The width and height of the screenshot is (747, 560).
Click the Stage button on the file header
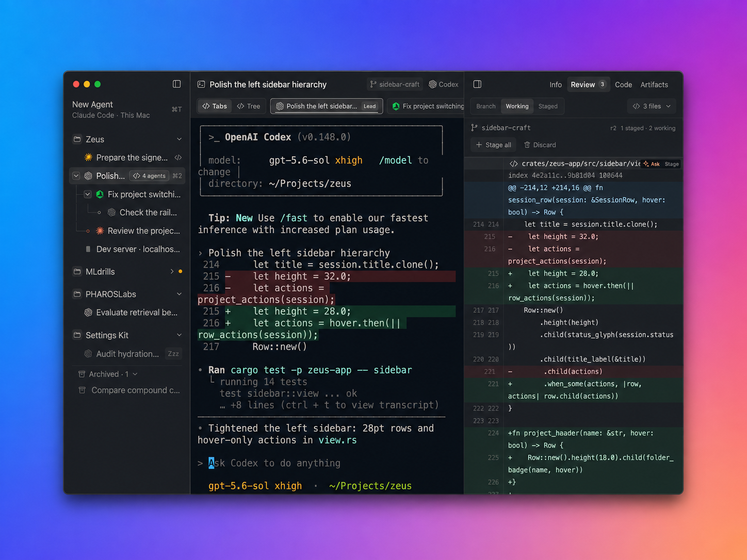tap(672, 164)
